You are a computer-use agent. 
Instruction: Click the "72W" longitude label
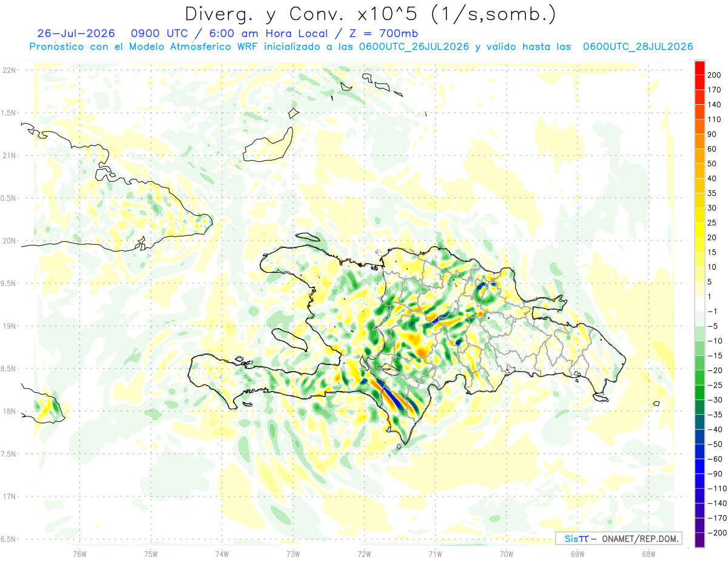click(x=364, y=554)
